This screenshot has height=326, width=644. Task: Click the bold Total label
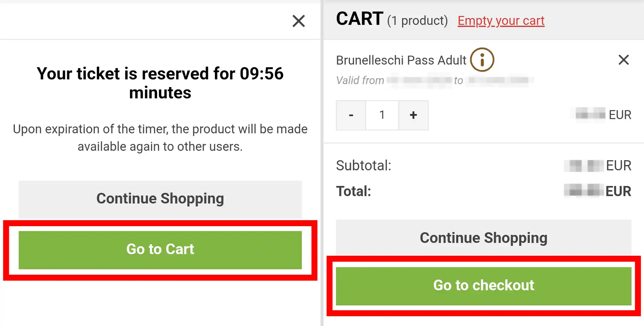(353, 191)
